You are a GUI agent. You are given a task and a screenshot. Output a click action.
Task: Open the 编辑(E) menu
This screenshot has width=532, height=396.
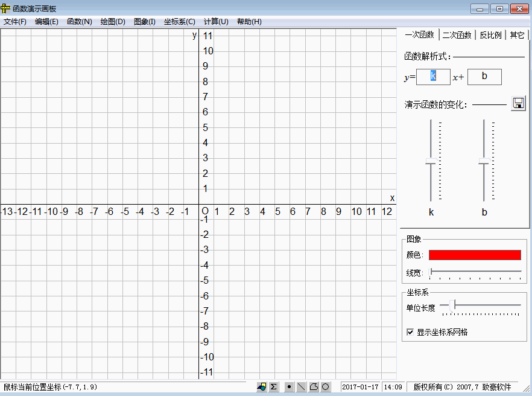pos(46,22)
